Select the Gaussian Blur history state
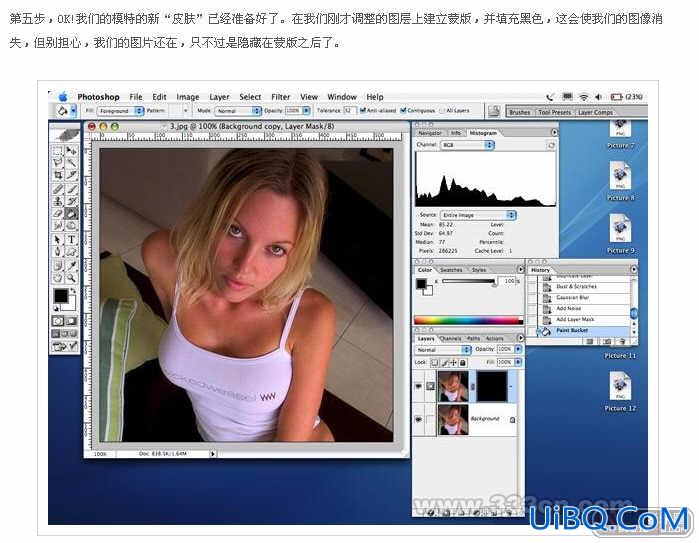 (x=584, y=297)
